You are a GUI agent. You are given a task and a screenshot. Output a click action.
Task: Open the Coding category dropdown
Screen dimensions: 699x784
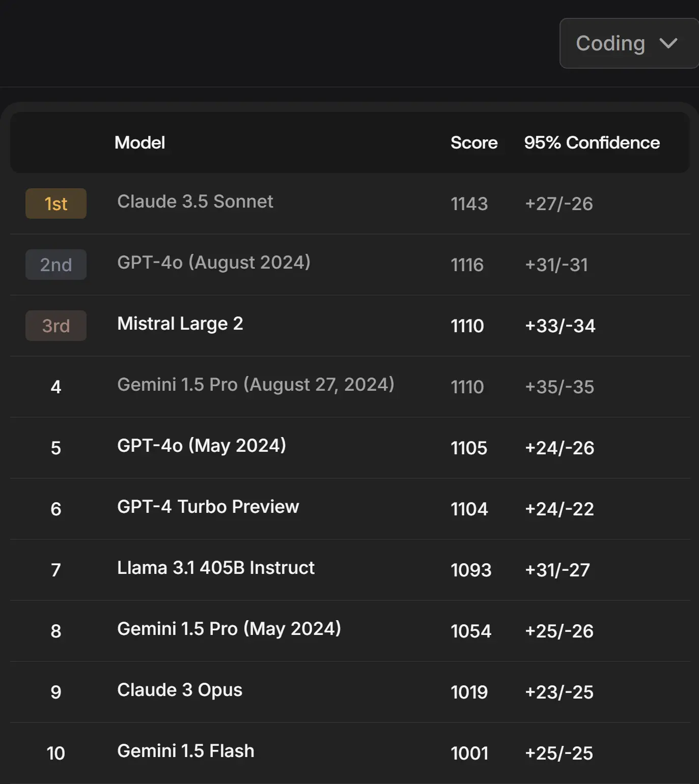[629, 43]
